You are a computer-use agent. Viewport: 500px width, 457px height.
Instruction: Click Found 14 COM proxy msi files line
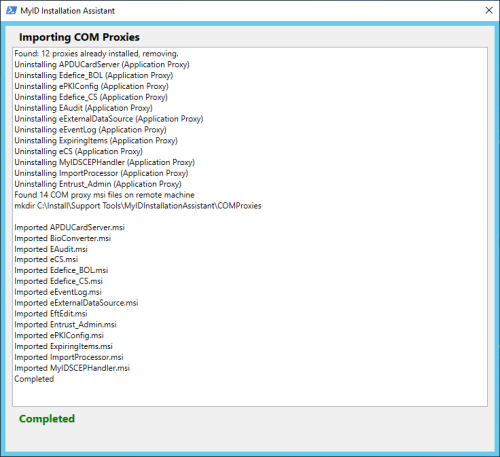point(104,195)
